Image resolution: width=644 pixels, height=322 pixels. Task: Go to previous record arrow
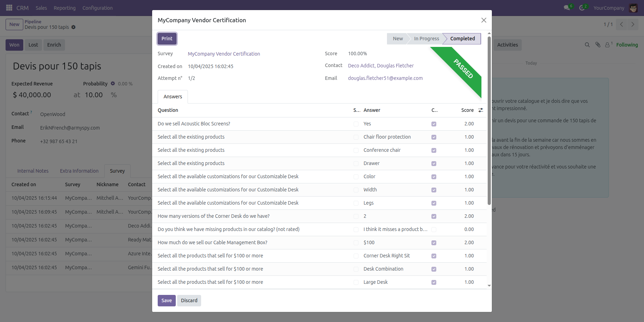621,24
